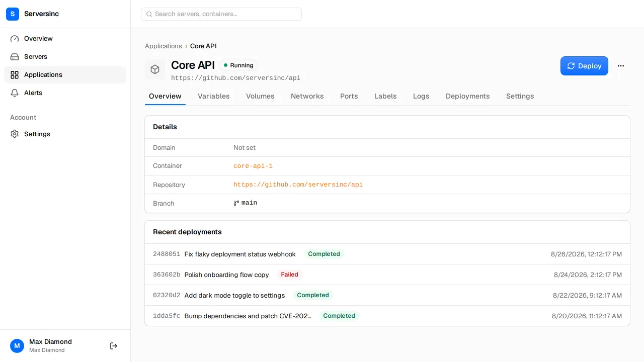Open the three-dots more options menu
This screenshot has width=644, height=362.
click(621, 66)
